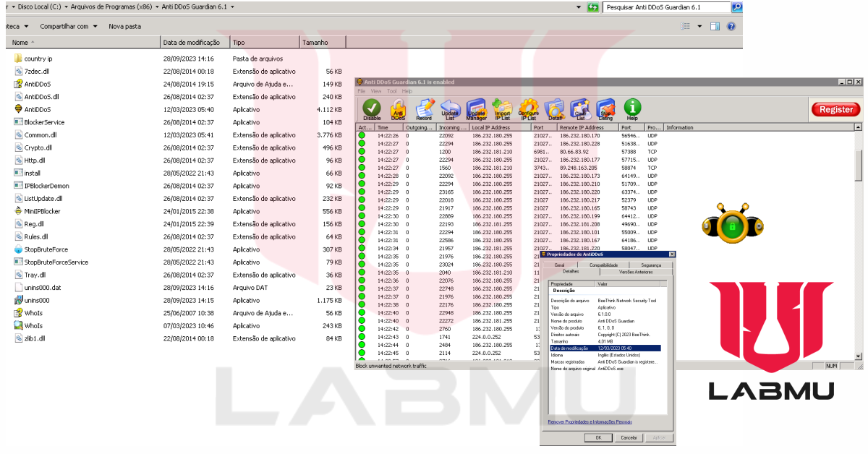The width and height of the screenshot is (868, 454).
Task: Click Remover Propriedades e Informações Pessoais link
Action: [x=590, y=421]
